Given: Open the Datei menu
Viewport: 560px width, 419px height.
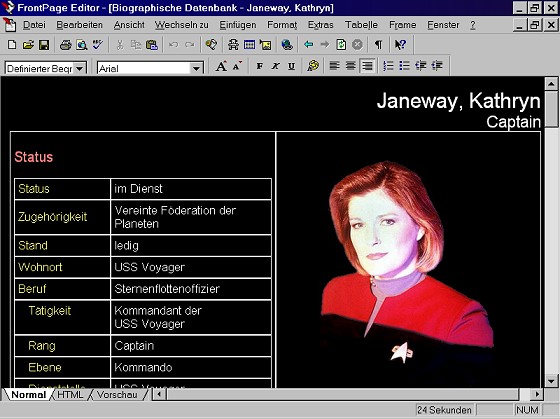Looking at the screenshot, I should (34, 25).
